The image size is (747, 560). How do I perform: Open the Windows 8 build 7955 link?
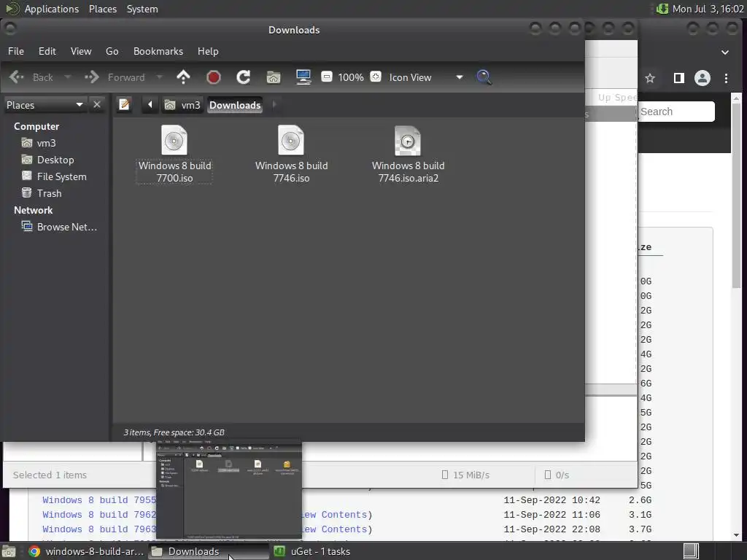[99, 500]
